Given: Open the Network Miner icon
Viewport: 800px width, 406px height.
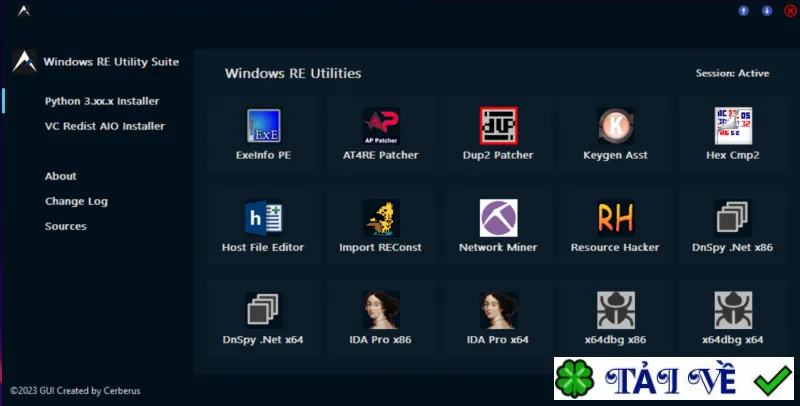Looking at the screenshot, I should (498, 218).
